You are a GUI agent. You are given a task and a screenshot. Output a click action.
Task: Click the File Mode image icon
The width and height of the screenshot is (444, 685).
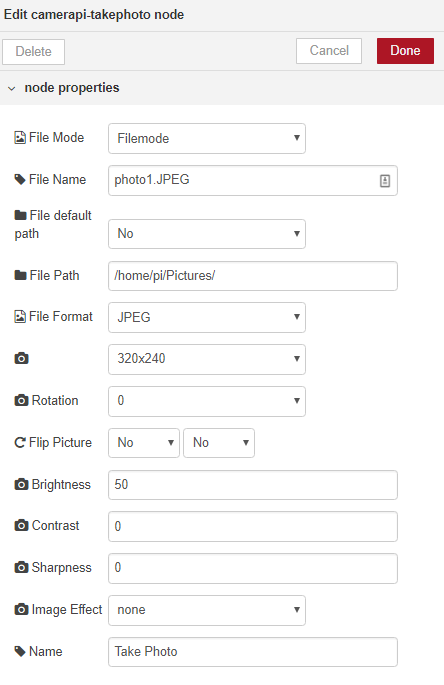click(20, 138)
